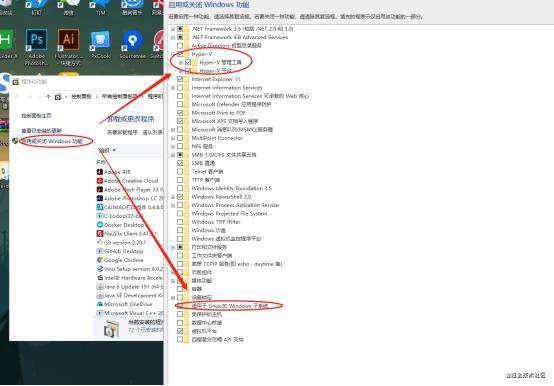Open the TIM desktop shortcut
The width and height of the screenshot is (554, 386).
tap(100, 7)
